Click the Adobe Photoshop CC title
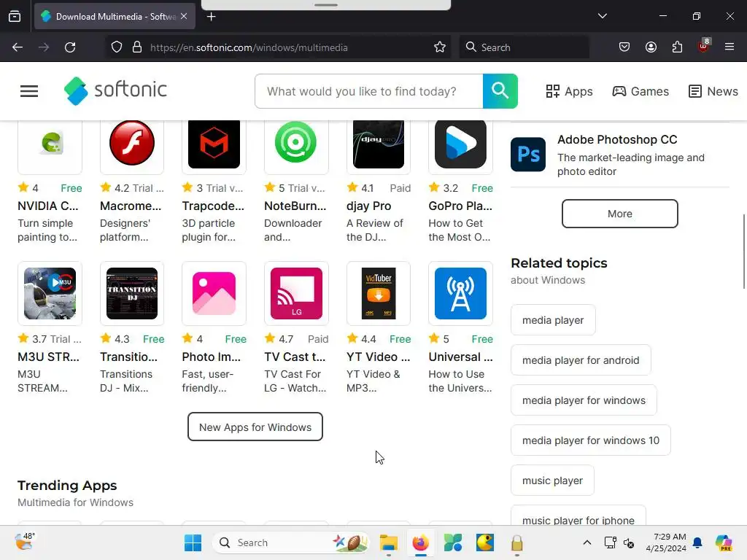This screenshot has width=747, height=560. [x=617, y=139]
